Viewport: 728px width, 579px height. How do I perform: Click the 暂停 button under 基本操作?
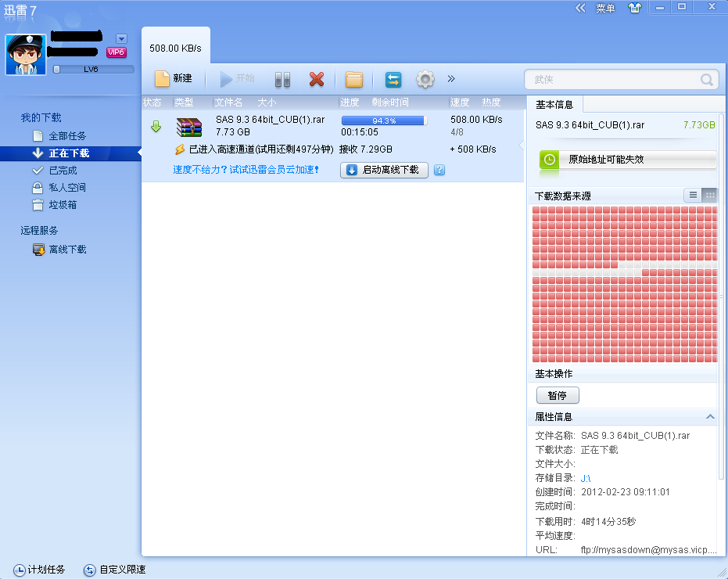(557, 395)
